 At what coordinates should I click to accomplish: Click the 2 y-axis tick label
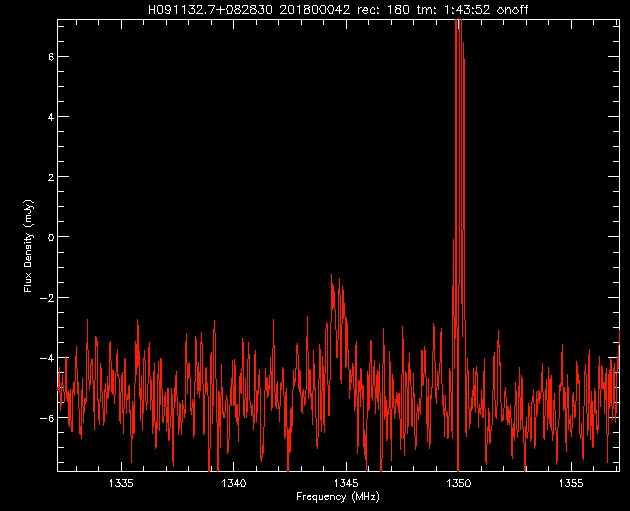[x=49, y=177]
